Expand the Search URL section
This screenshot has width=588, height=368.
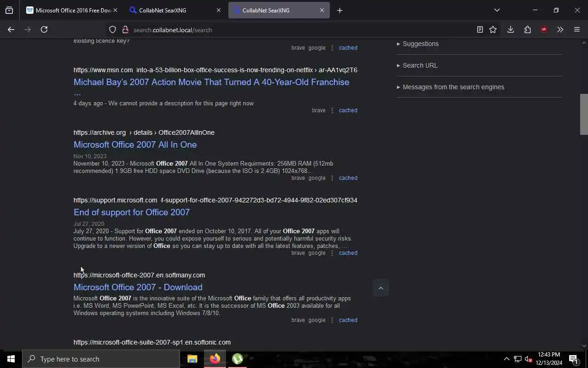tap(417, 65)
